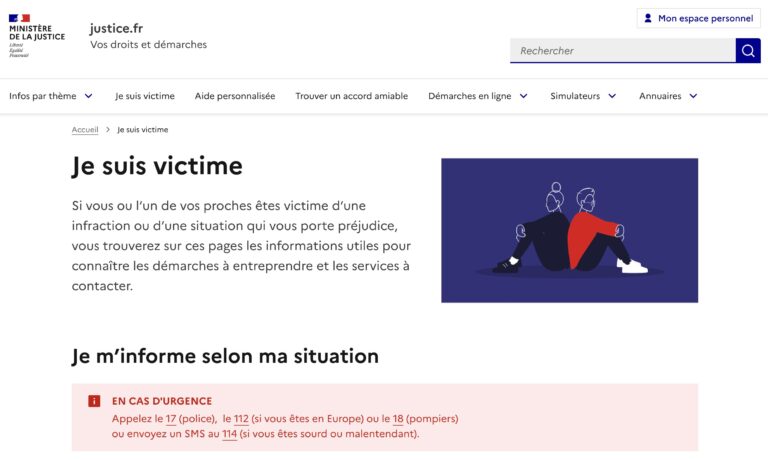Click the 17 police number link
This screenshot has width=768, height=460.
[x=171, y=418]
